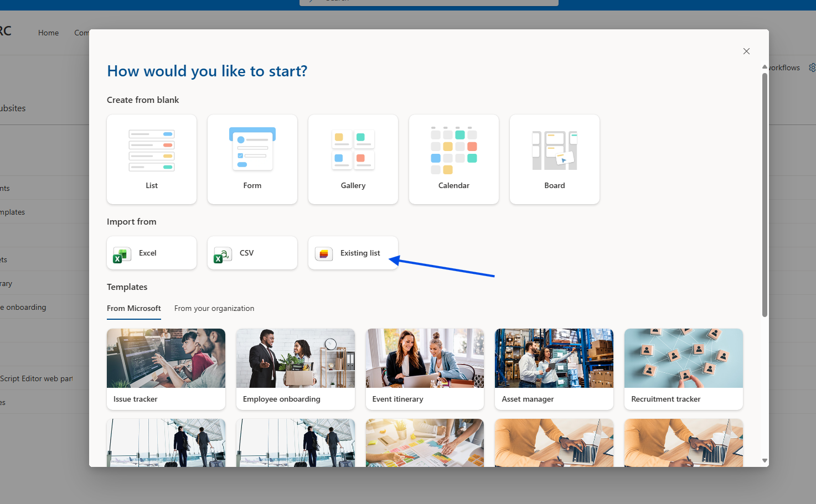Click the CSV import icon
816x504 pixels.
(x=223, y=254)
